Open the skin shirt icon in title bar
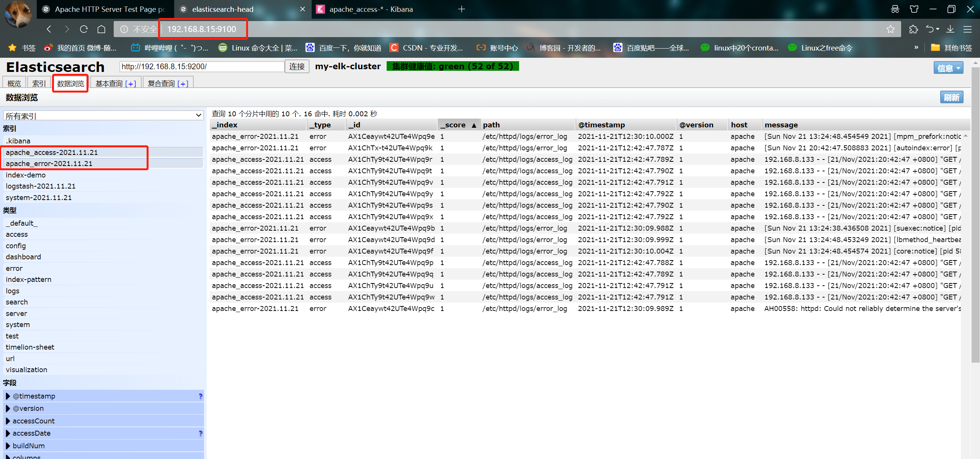Screen dimensions: 980x459 pyautogui.click(x=914, y=9)
